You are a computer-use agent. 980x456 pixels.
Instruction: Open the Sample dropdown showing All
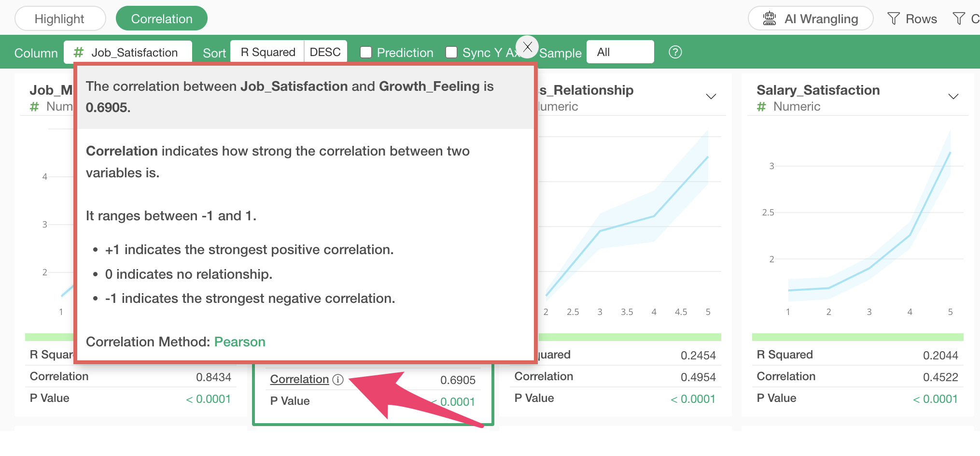(620, 52)
